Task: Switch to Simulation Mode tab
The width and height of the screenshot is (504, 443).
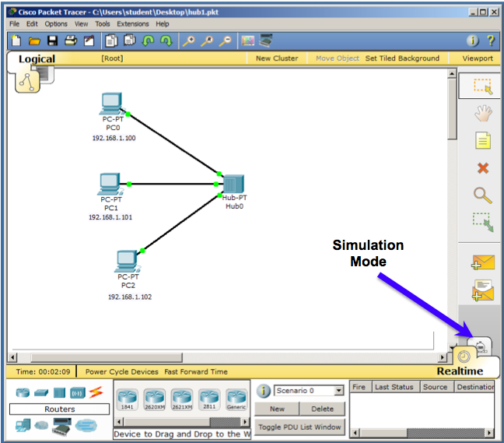Action: click(480, 346)
